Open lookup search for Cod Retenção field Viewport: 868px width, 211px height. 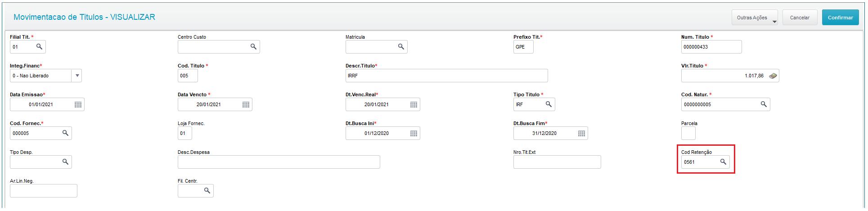tap(723, 162)
